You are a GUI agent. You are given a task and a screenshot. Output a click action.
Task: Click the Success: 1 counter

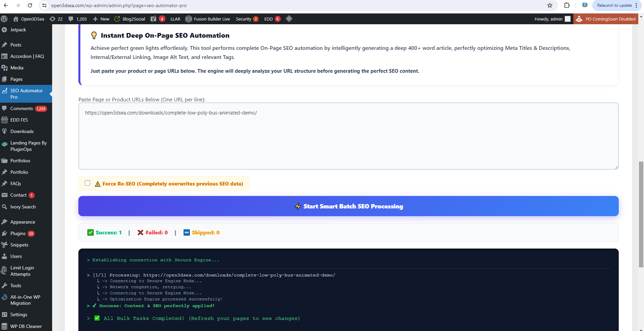pyautogui.click(x=105, y=232)
